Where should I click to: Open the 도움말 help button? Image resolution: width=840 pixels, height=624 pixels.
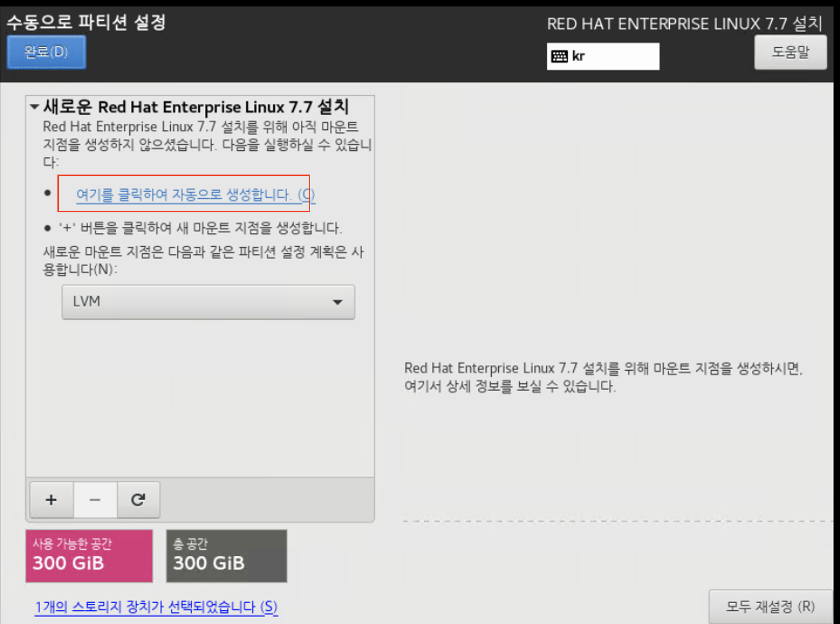click(790, 52)
